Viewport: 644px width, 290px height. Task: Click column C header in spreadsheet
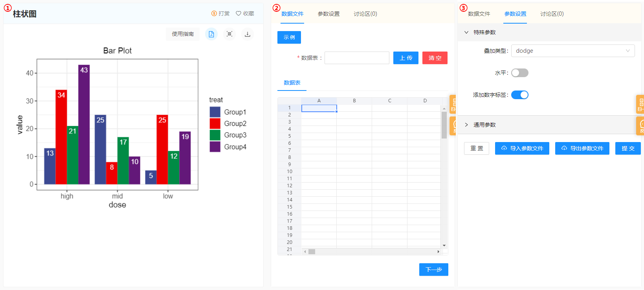coord(390,101)
